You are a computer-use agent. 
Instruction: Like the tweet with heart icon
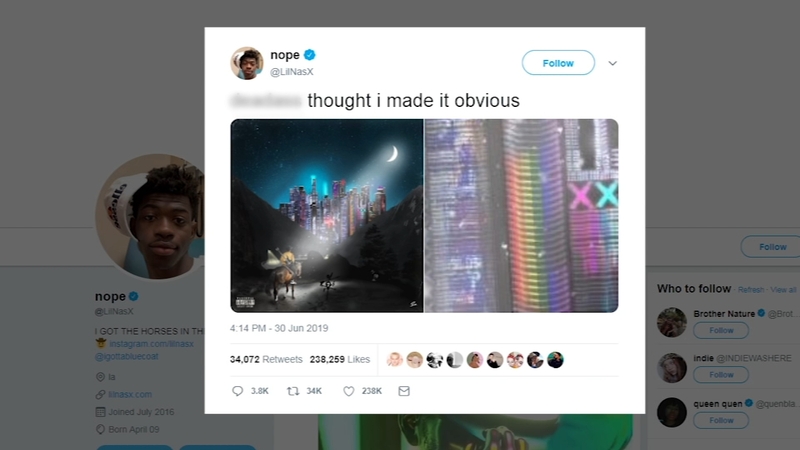click(348, 391)
